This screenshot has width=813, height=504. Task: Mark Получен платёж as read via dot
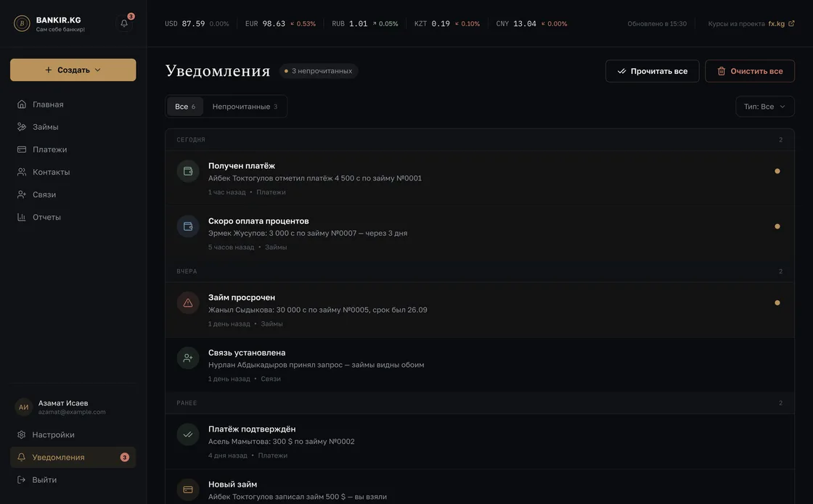(777, 171)
